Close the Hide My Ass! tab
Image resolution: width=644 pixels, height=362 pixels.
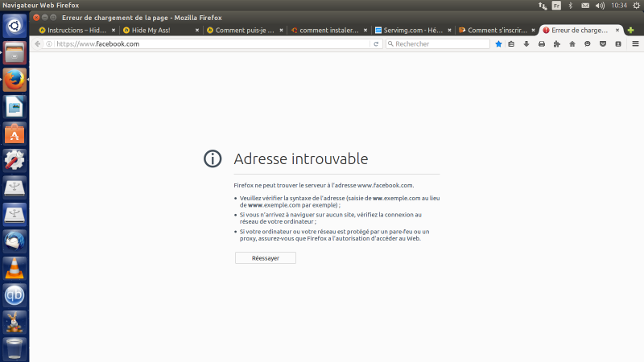pyautogui.click(x=197, y=31)
